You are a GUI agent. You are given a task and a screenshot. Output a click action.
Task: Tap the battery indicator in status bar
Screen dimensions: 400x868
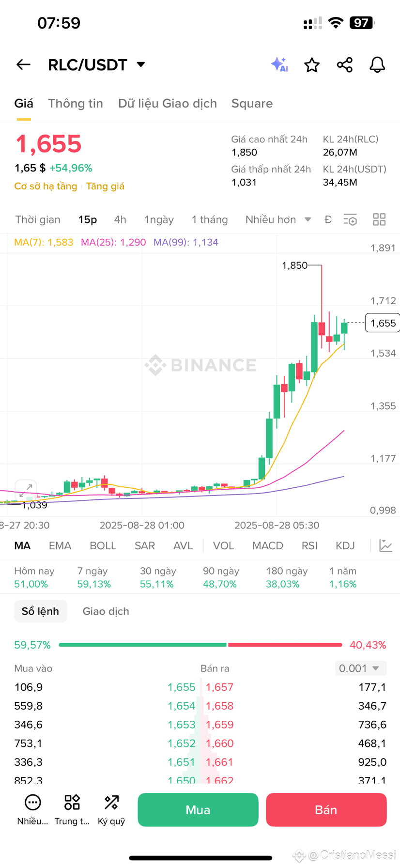362,23
